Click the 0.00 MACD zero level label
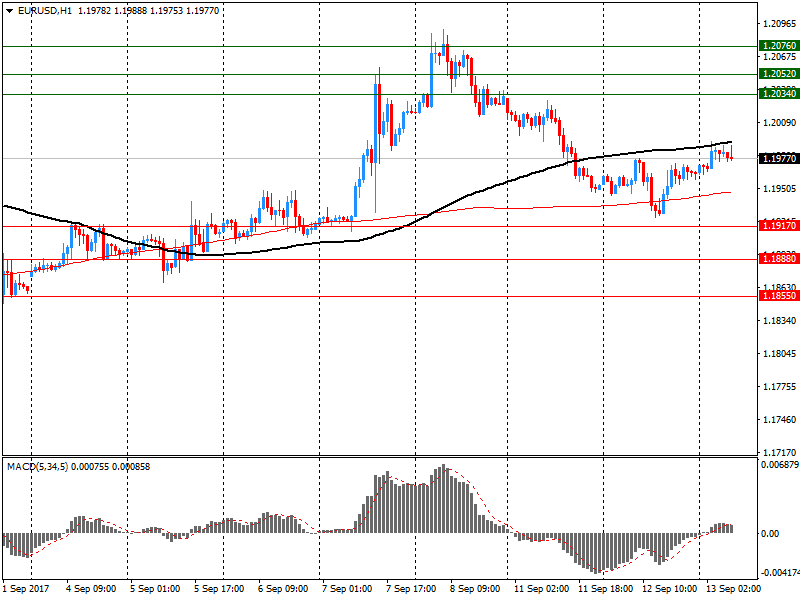Image resolution: width=800 pixels, height=600 pixels. [770, 534]
